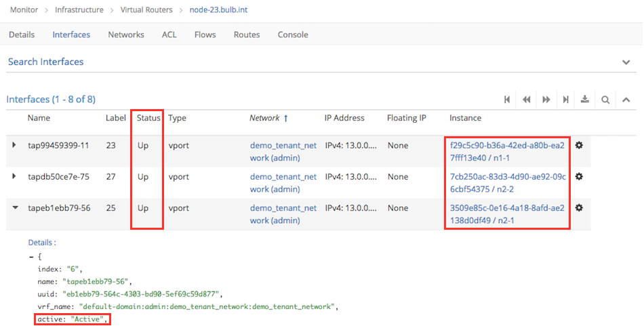Viewport: 644px width, 326px height.
Task: Click node-23.bulb.int breadcrumb link
Action: 218,9
